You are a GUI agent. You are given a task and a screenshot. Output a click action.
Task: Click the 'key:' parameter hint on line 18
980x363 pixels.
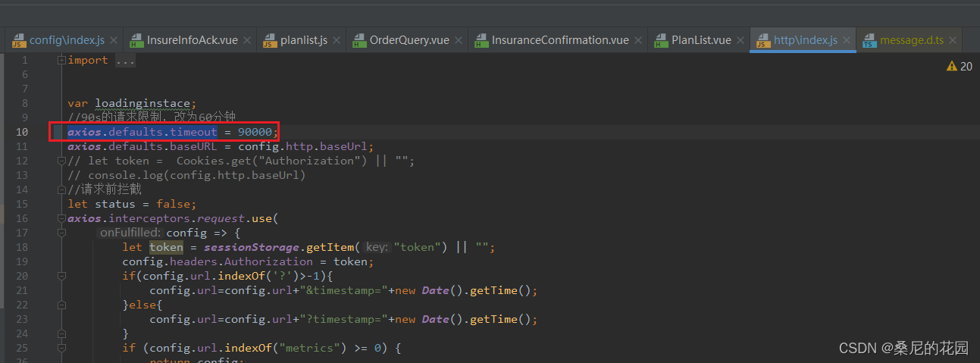click(x=377, y=247)
